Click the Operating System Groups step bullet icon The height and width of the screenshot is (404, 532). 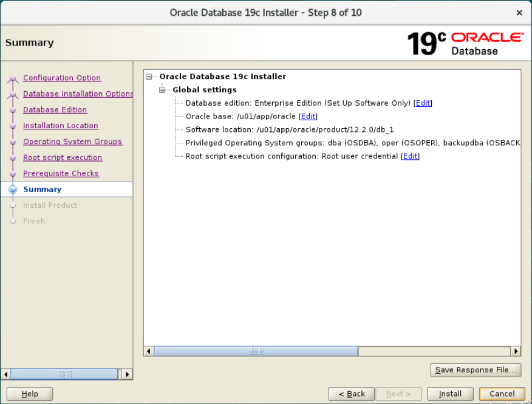[x=13, y=142]
